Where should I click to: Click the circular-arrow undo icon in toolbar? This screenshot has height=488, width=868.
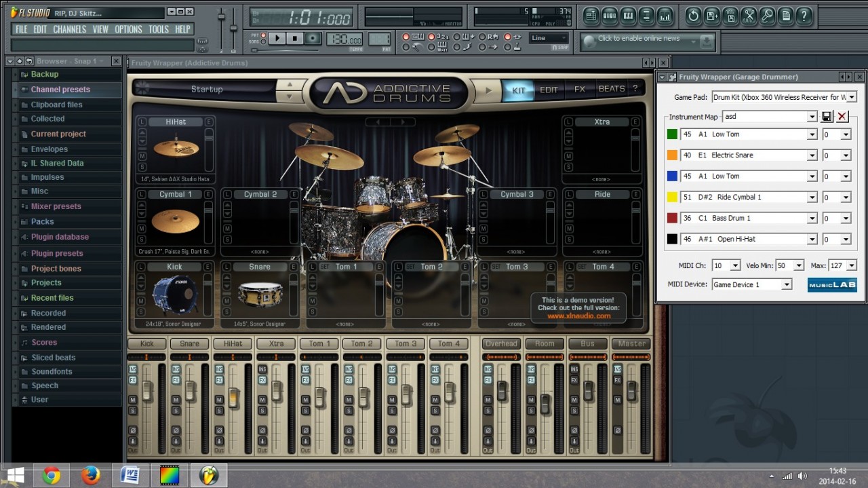point(694,15)
